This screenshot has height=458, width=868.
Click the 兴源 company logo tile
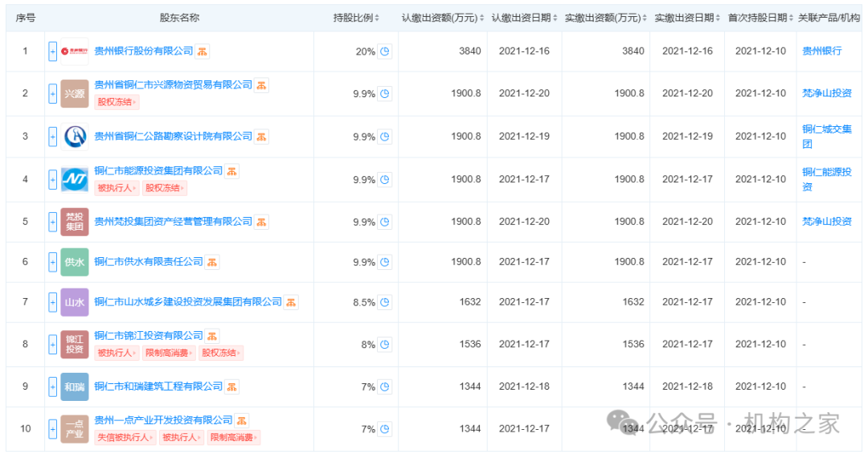(74, 93)
